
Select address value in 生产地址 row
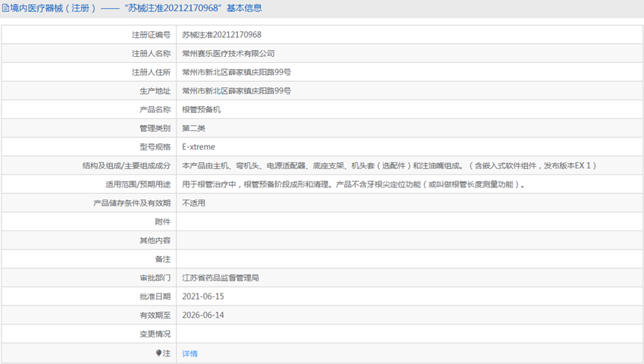coord(236,91)
